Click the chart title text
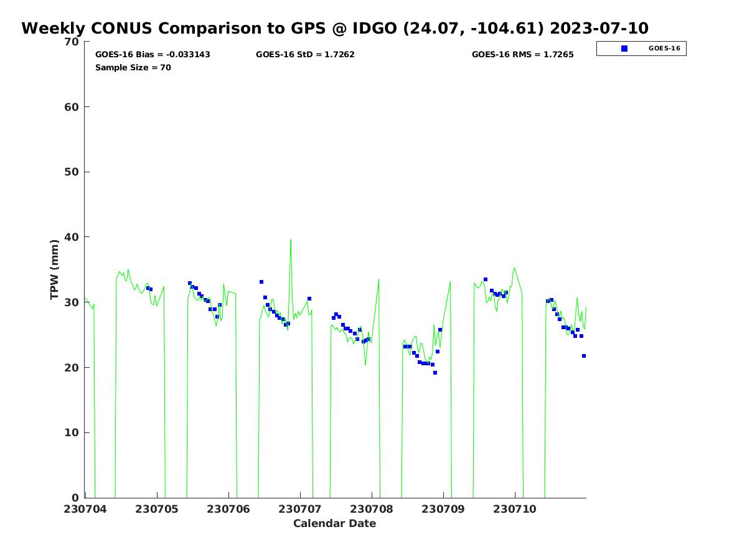The height and width of the screenshot is (560, 747). (x=335, y=29)
